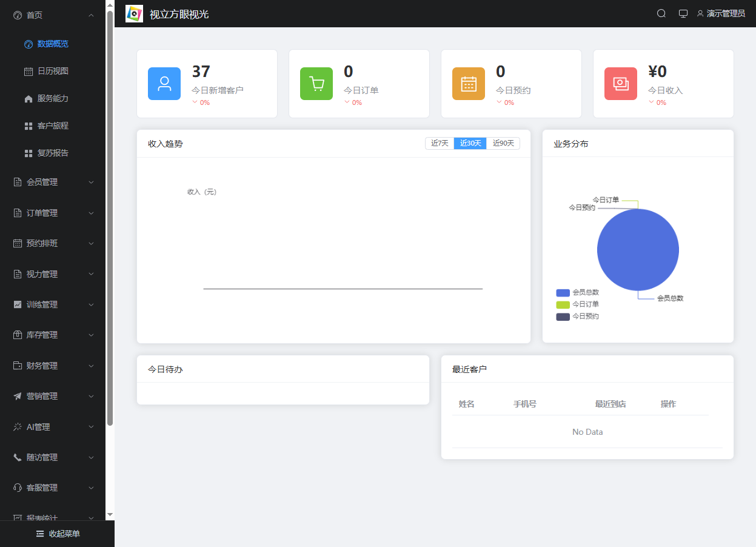Viewport: 756px width, 547px height.
Task: Click the 今日待办 card title
Action: pos(166,369)
